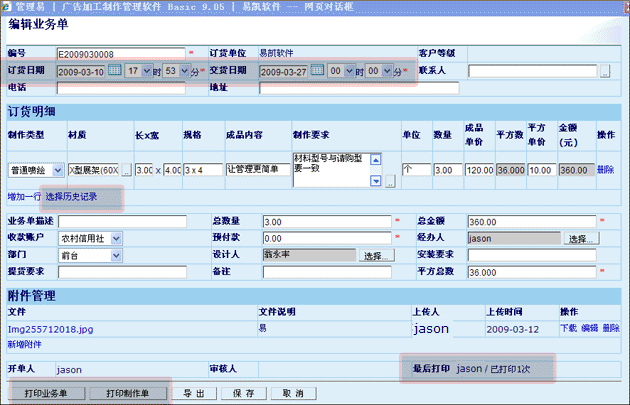The width and height of the screenshot is (630, 405).
Task: Expand the 部门 dropdown showing 前台
Action: coord(117,256)
